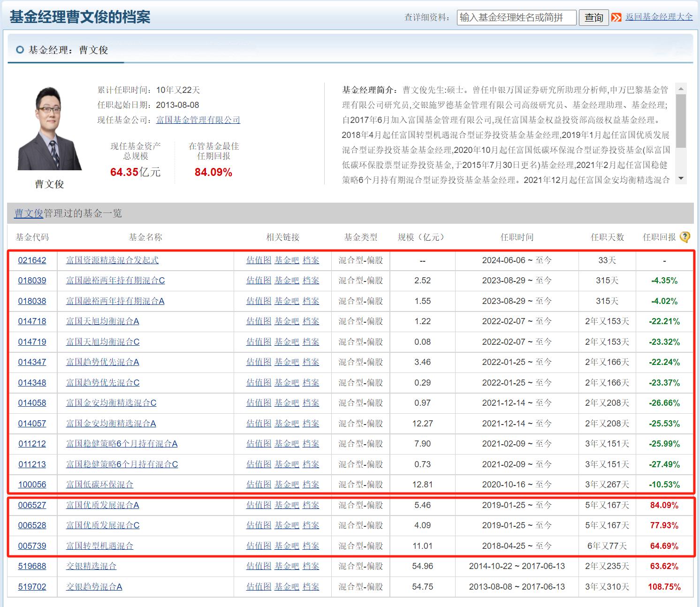Open 估值图 for fund 014347 row
Viewport: 700px width, 607px height.
coord(259,362)
